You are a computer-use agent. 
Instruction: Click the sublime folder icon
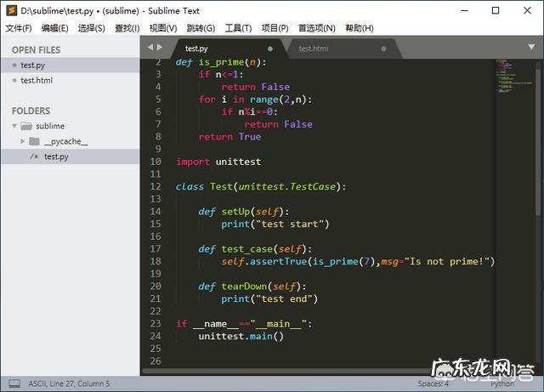26,126
